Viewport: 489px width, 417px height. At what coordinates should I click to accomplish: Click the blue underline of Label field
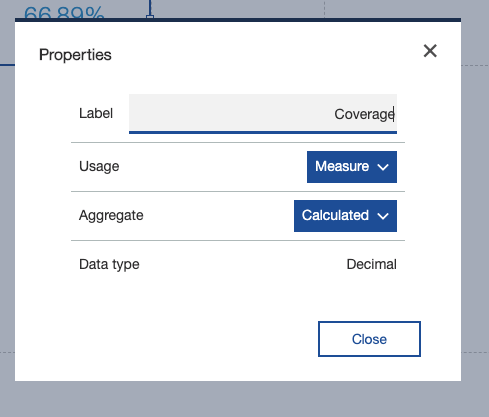pos(263,132)
